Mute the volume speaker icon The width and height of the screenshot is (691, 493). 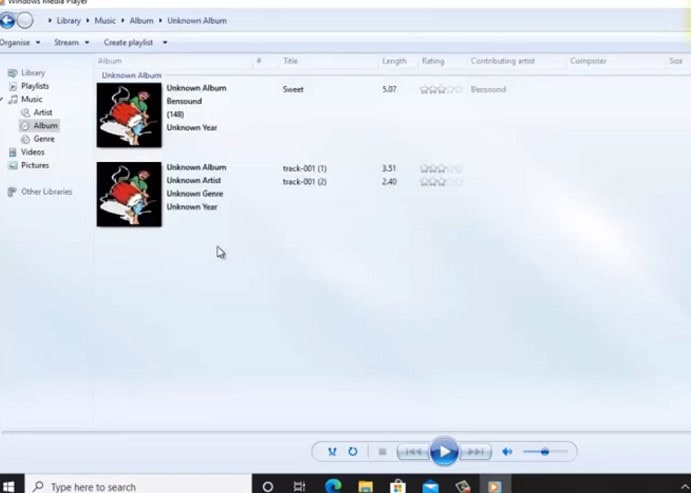click(x=507, y=452)
